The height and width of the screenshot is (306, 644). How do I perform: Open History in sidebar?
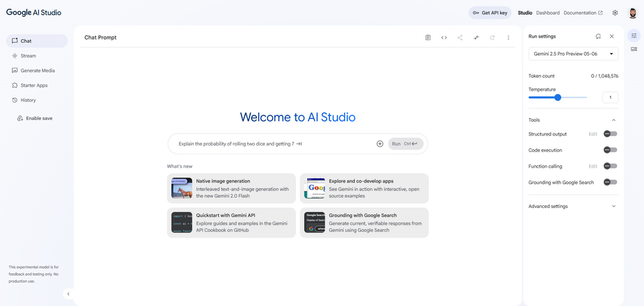click(37, 100)
